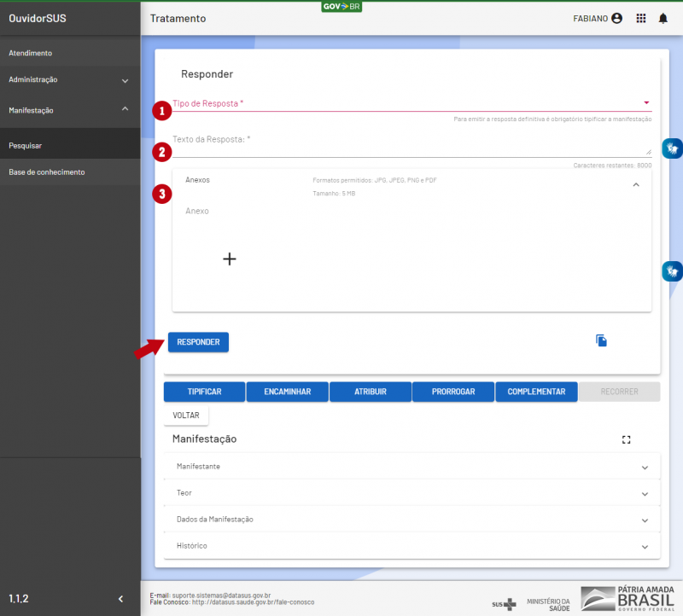Click the RESPONDER button
The image size is (683, 616).
(x=198, y=342)
